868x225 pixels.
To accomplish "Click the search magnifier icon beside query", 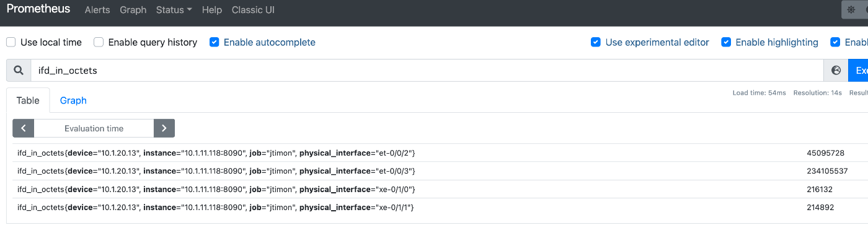I will (19, 71).
